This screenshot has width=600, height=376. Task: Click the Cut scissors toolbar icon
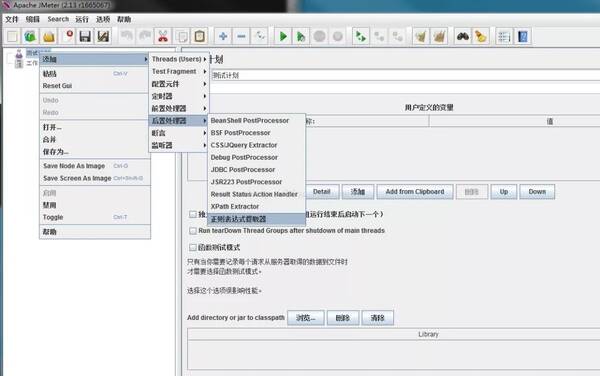(163, 36)
